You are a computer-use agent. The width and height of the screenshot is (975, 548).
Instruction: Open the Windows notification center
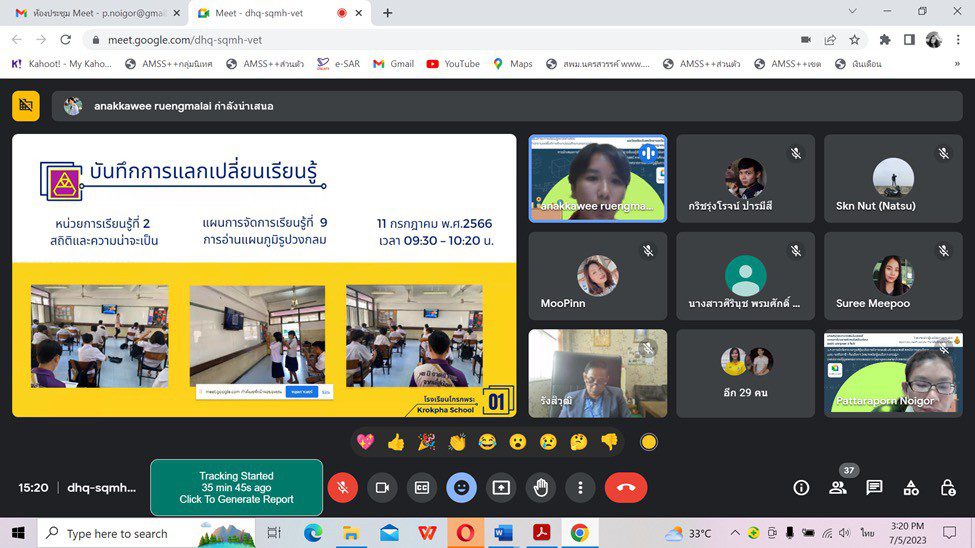click(x=950, y=533)
